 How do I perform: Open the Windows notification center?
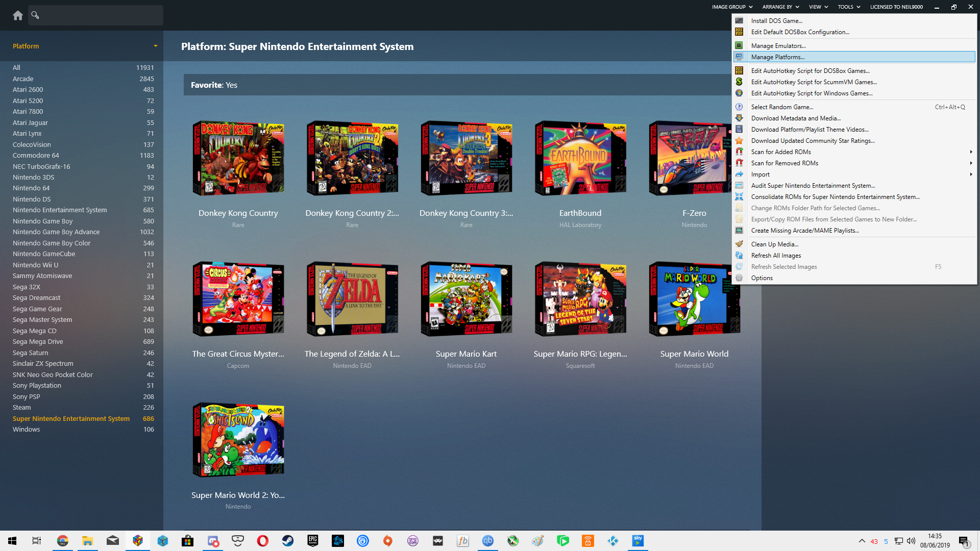[x=964, y=541]
